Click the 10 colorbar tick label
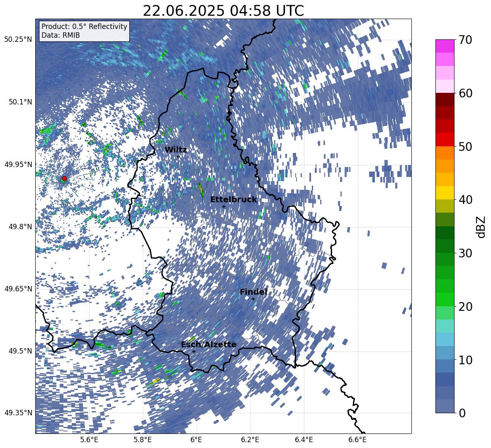The width and height of the screenshot is (491, 448). (x=465, y=360)
